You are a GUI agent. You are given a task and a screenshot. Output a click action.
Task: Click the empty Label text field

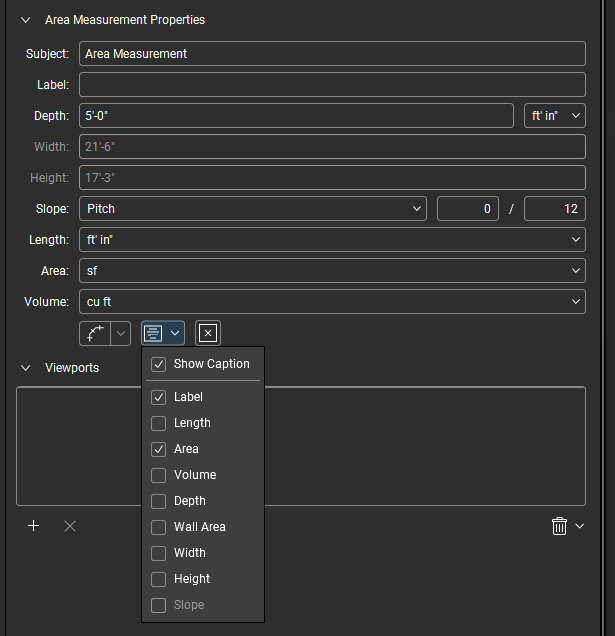pos(332,85)
